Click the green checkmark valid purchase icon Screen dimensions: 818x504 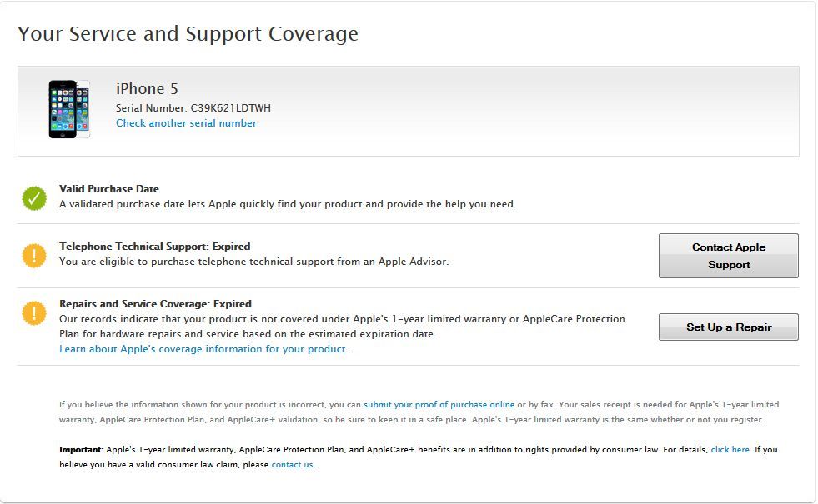[34, 197]
